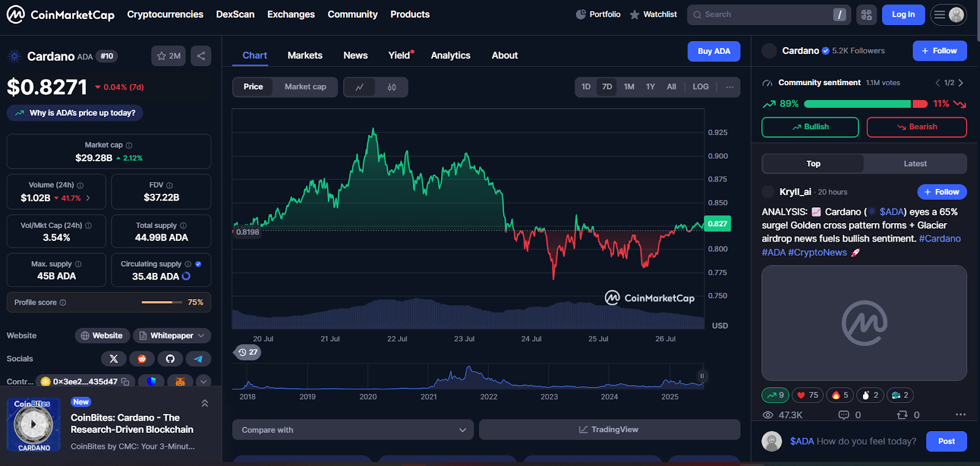Set chart range to 1D
Viewport: 980px width, 466px height.
point(586,87)
